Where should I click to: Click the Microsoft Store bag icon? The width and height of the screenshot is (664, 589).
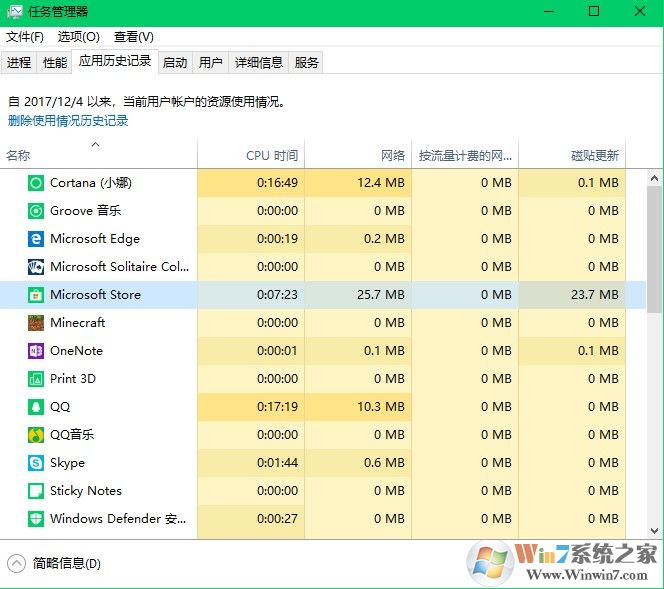coord(35,295)
